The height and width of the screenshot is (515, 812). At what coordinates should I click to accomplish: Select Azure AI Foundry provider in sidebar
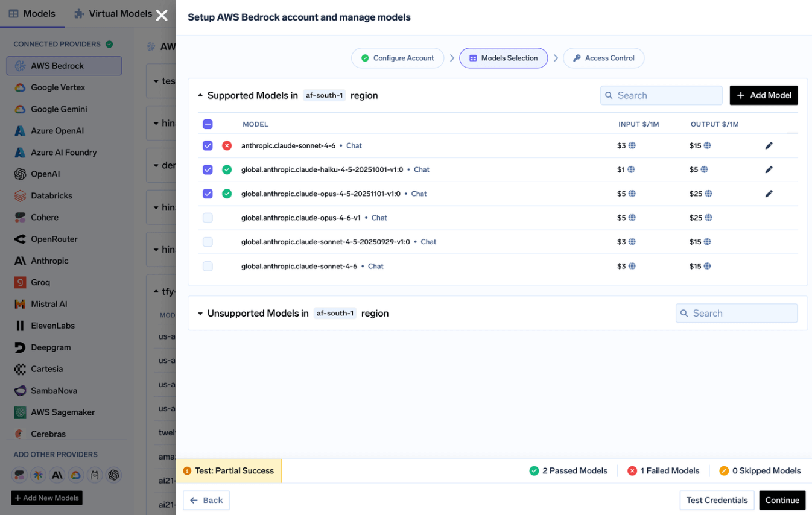pyautogui.click(x=64, y=153)
